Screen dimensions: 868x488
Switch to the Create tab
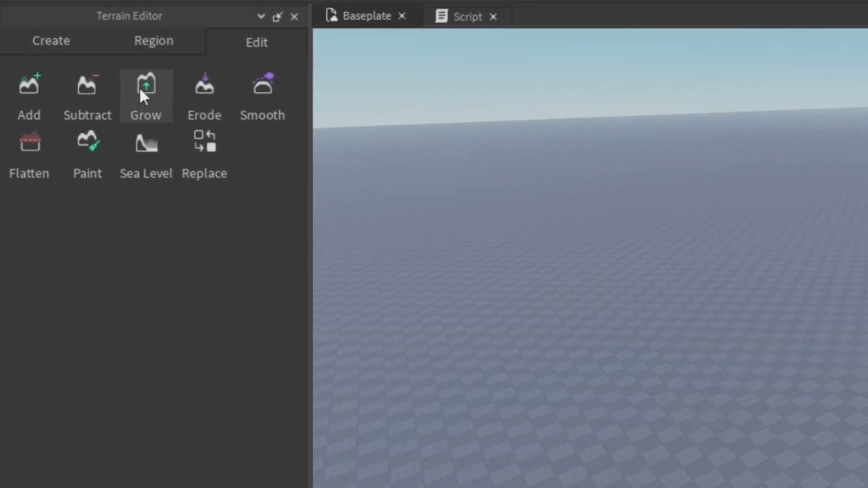coord(51,41)
